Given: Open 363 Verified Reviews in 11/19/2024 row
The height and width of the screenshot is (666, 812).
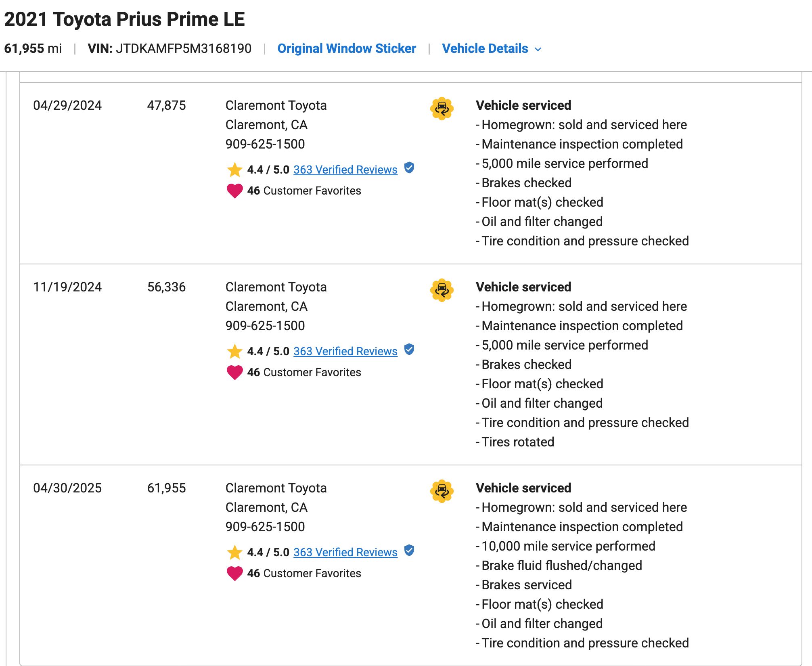Looking at the screenshot, I should [345, 351].
